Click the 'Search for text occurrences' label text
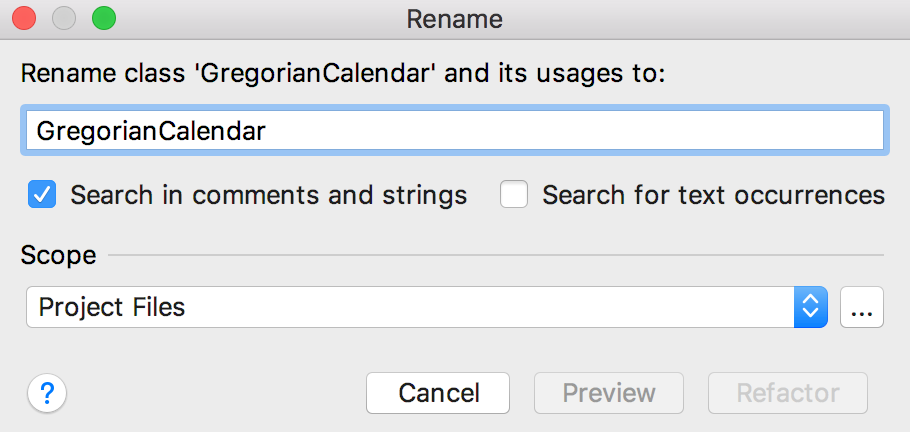Viewport: 910px width, 432px height. (x=713, y=195)
